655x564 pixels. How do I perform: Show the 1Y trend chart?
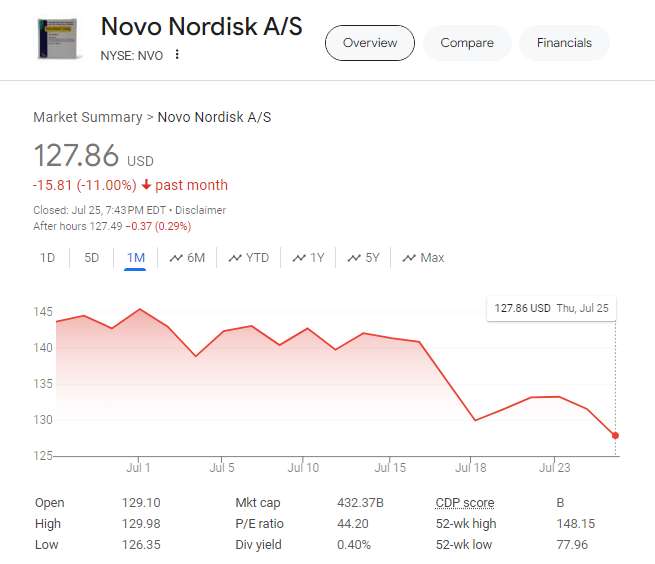(x=308, y=258)
